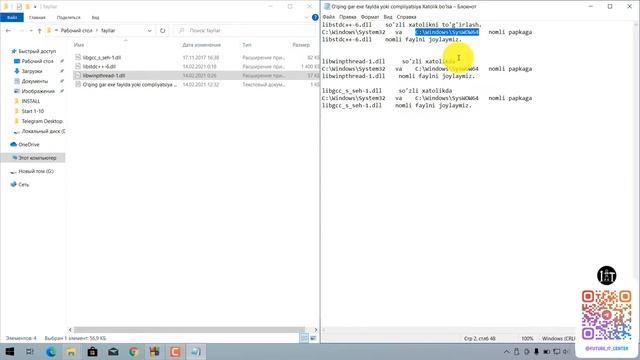Click the date cell 14.02.2021 12:32
The width and height of the screenshot is (640, 360).
(201, 84)
